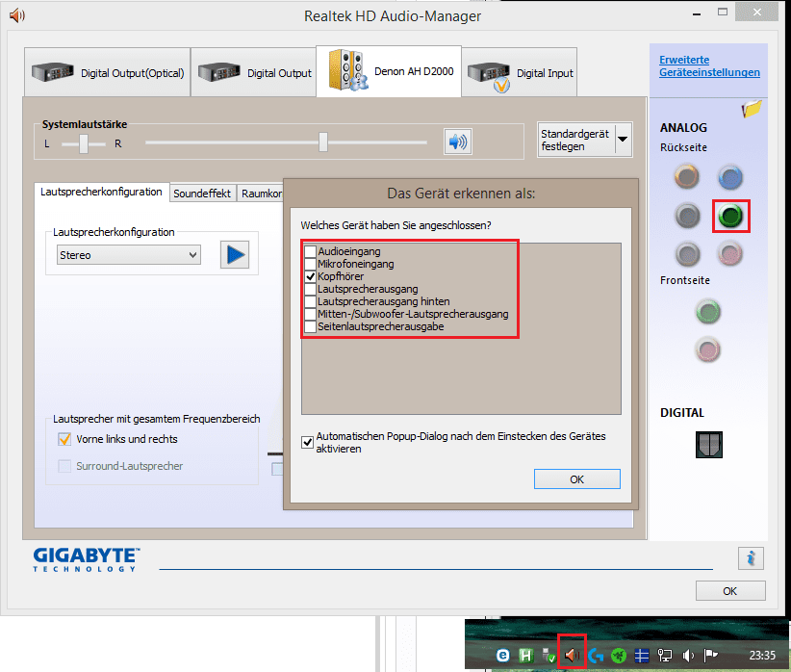
Task: Click the taskbar clock showing 23:35
Action: point(762,656)
